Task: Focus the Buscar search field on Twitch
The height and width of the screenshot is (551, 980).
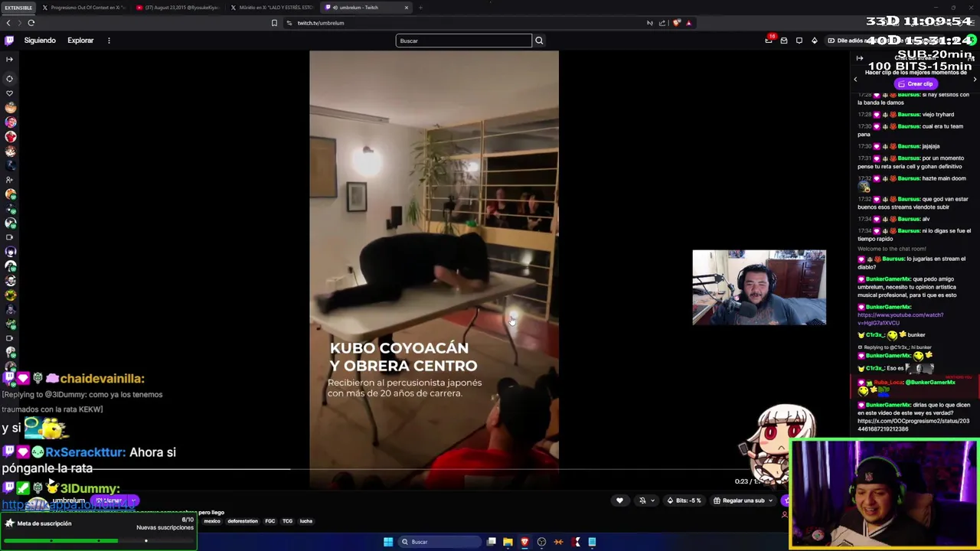Action: click(463, 41)
